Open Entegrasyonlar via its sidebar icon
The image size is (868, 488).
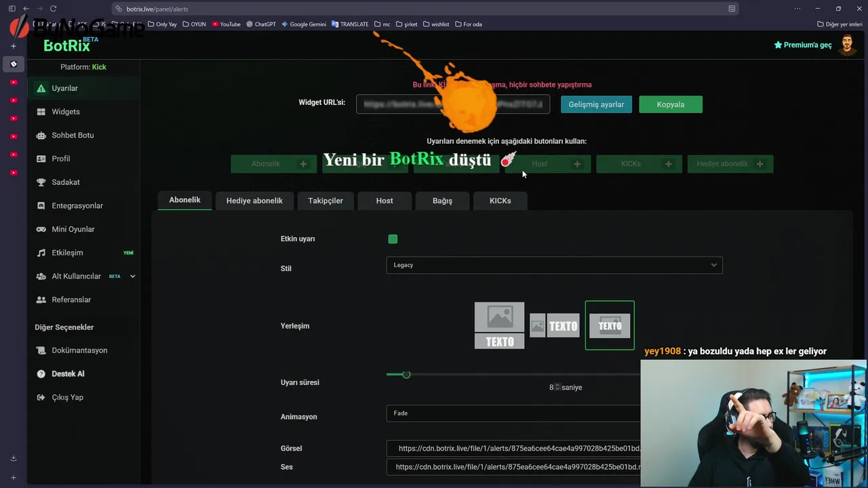pos(41,206)
